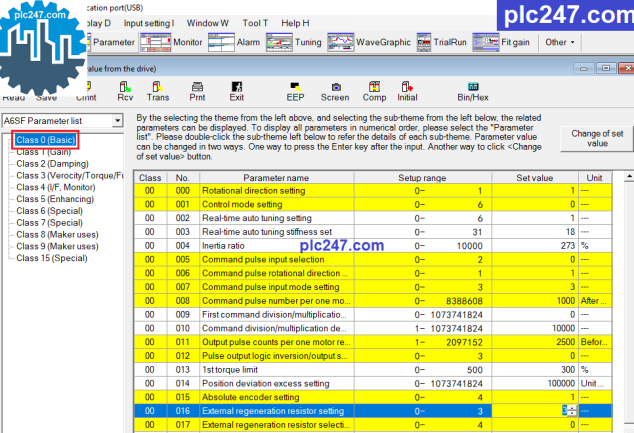Select Class 6 (Special) in the tree

[49, 211]
